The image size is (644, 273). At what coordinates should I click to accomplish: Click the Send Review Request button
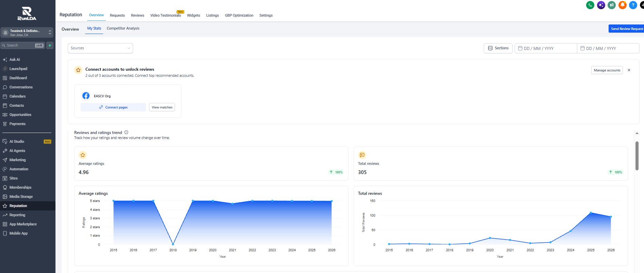coord(626,29)
